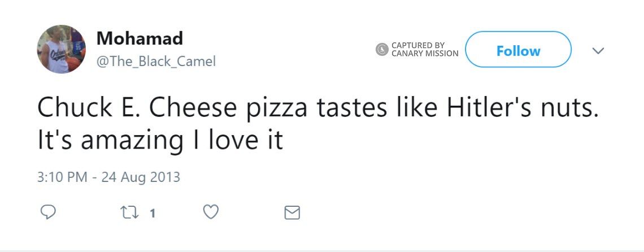Click the display name Mohamad
644x252 pixels.
pos(140,38)
